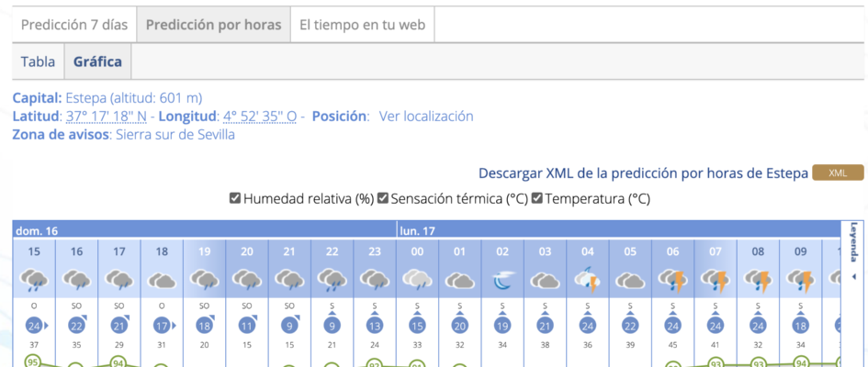The height and width of the screenshot is (367, 868).
Task: Click the cloudy icon at hour 03
Action: pos(546,280)
